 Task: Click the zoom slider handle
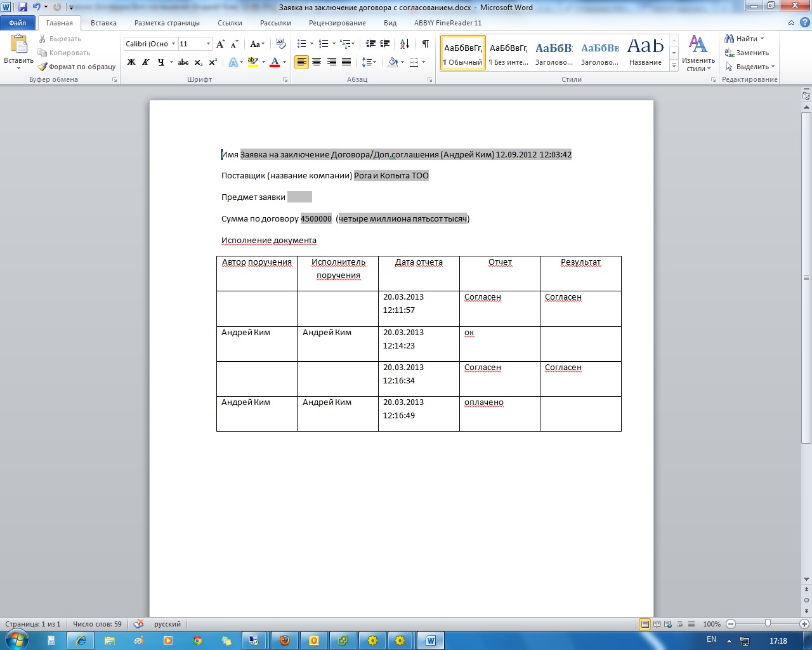tap(768, 624)
